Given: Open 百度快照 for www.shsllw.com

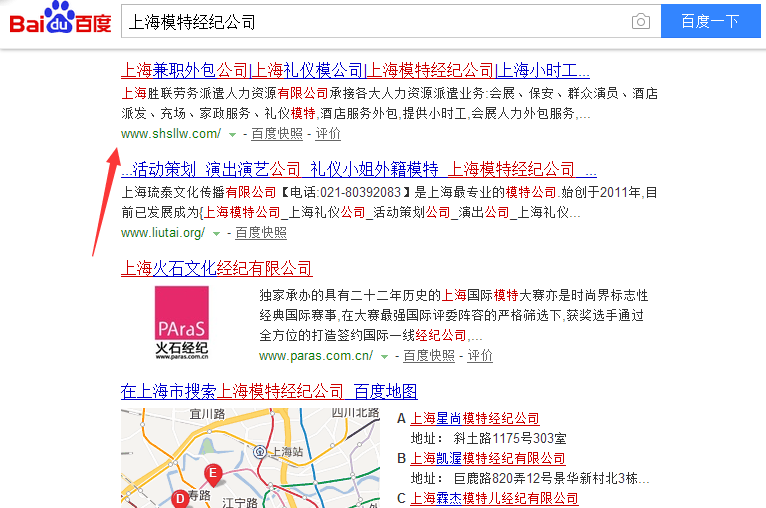Looking at the screenshot, I should click(277, 133).
